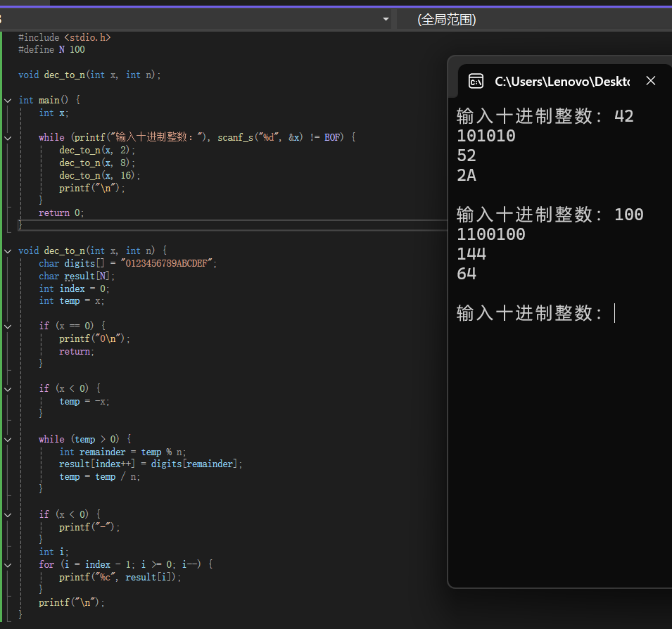Click the int index = 0 line
Screen dimensions: 672x629
point(74,288)
